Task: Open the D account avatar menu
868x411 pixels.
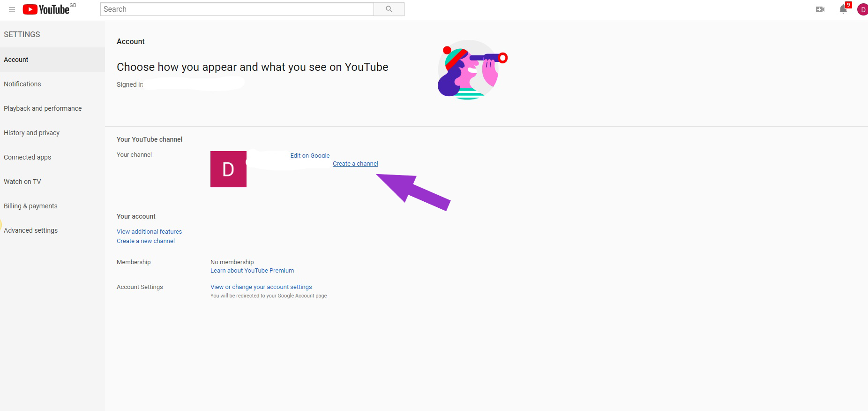Action: pyautogui.click(x=862, y=9)
